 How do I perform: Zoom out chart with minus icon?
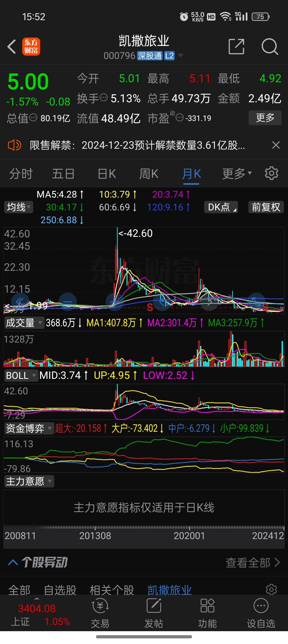point(68,302)
